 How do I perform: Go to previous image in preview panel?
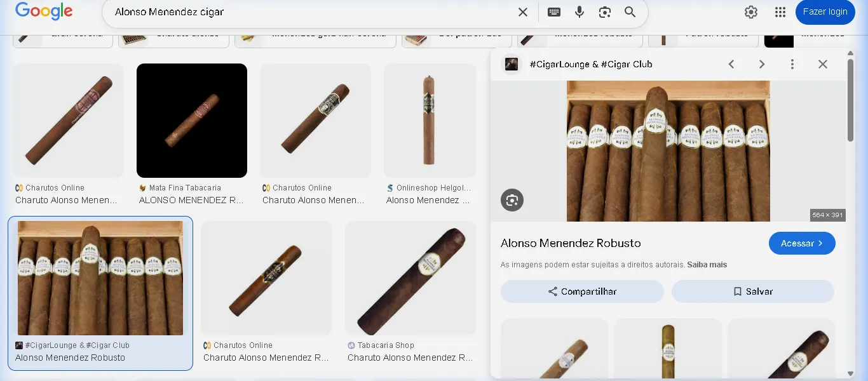pos(731,64)
